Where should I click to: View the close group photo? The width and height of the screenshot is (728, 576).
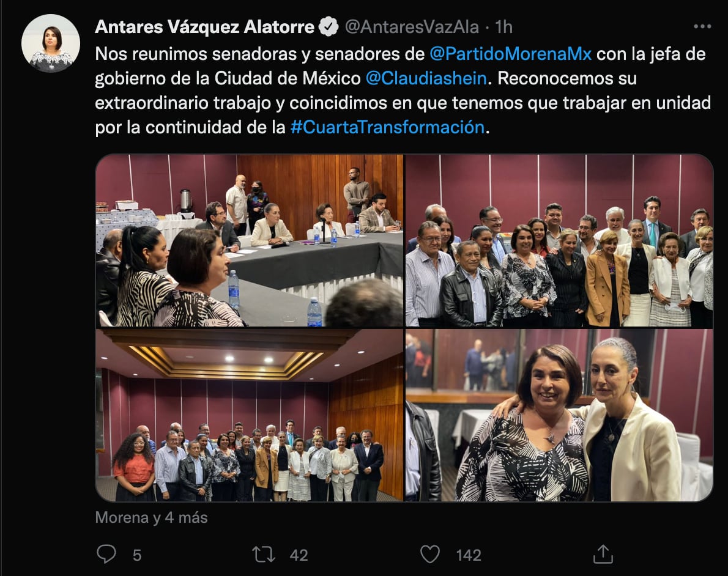tap(559, 240)
